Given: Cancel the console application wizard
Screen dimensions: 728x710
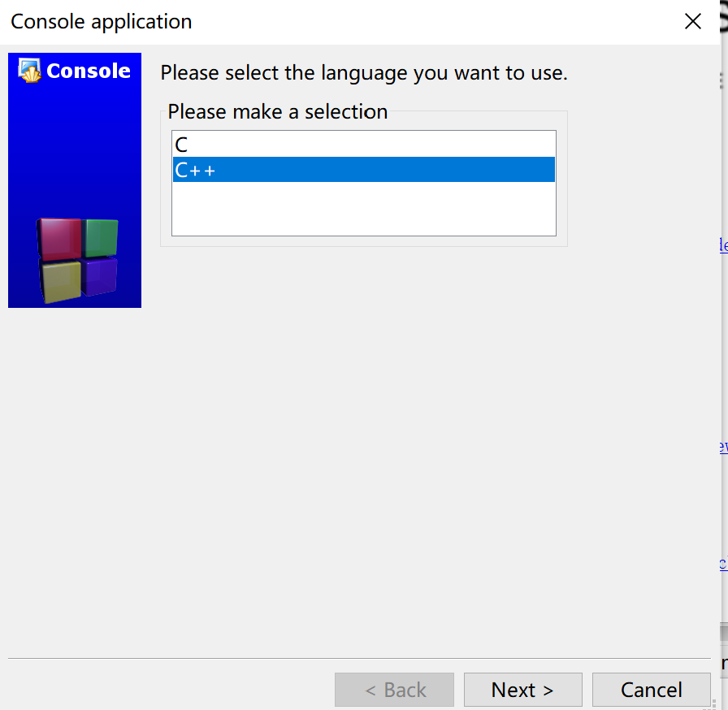Looking at the screenshot, I should tap(652, 690).
